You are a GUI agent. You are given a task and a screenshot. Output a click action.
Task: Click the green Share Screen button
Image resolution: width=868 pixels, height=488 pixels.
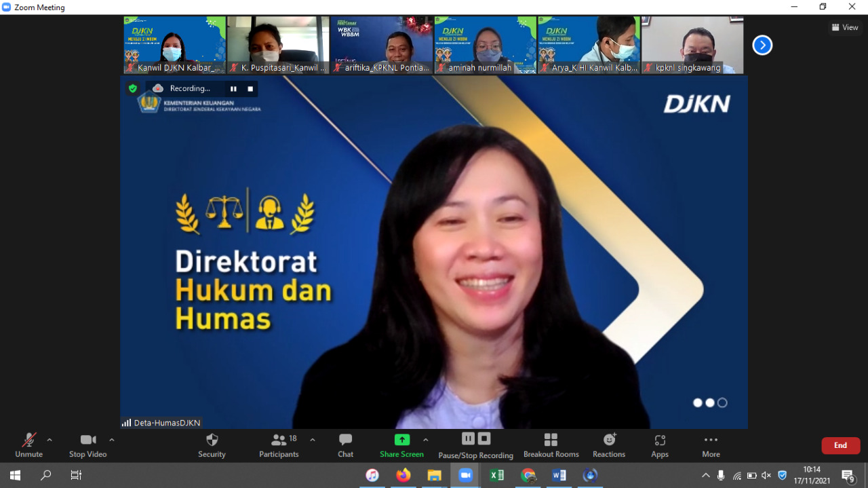[402, 445]
